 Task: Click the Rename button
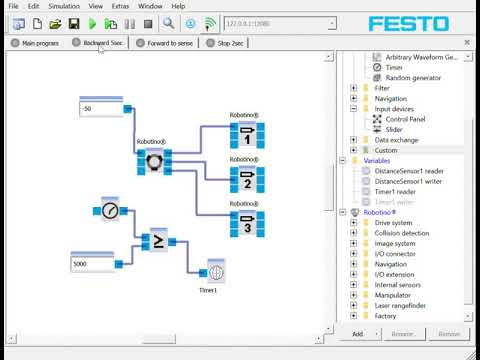tap(404, 334)
